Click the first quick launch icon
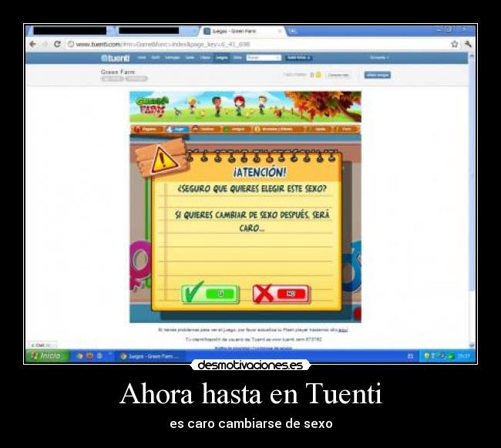 pyautogui.click(x=79, y=356)
